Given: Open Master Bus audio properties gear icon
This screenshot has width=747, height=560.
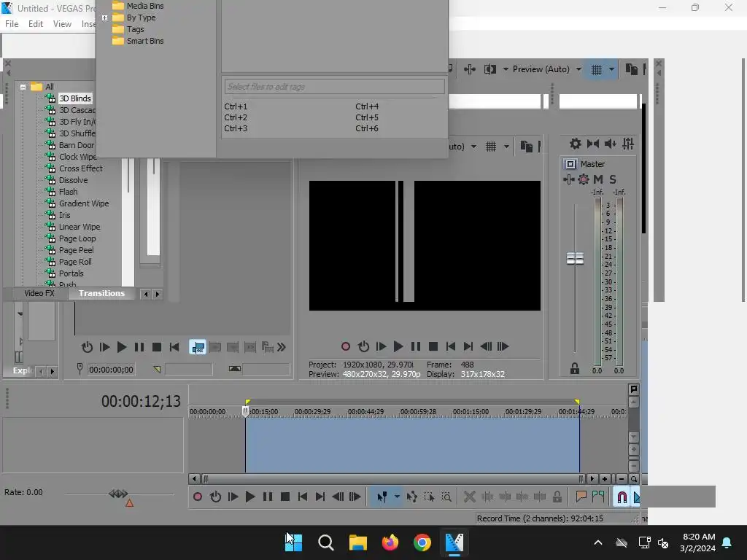Looking at the screenshot, I should 576,144.
